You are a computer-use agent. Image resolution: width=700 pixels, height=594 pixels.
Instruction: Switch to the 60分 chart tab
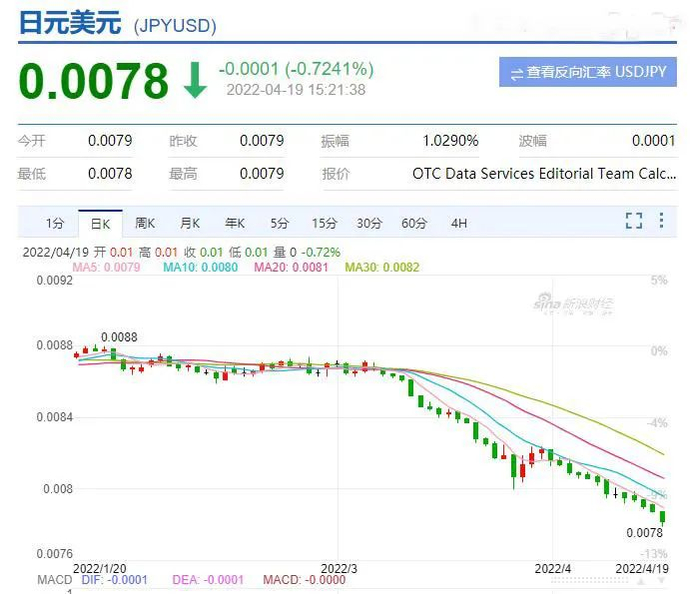point(414,223)
